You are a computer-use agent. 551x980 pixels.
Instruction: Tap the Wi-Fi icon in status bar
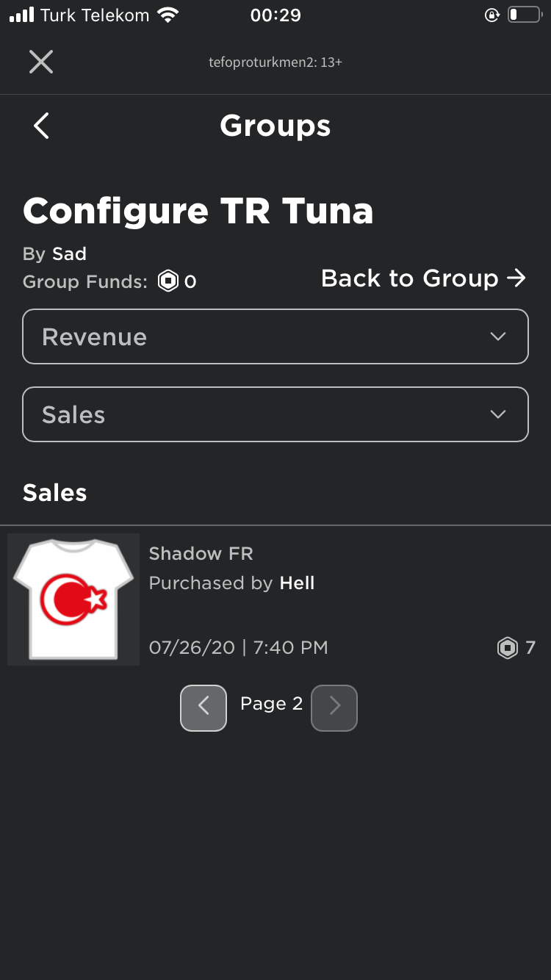pyautogui.click(x=168, y=15)
